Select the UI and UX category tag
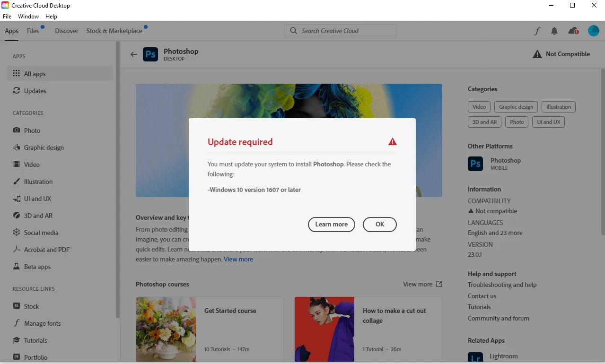605x364 pixels. pyautogui.click(x=549, y=122)
